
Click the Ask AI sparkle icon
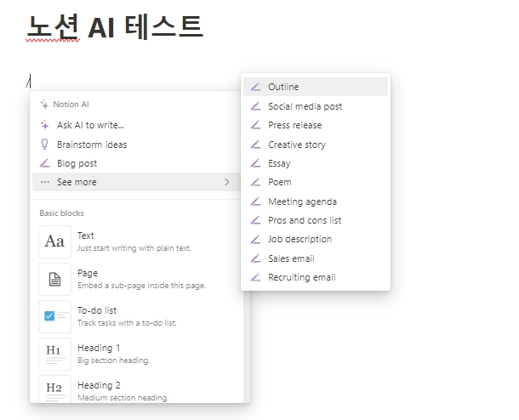[x=45, y=125]
